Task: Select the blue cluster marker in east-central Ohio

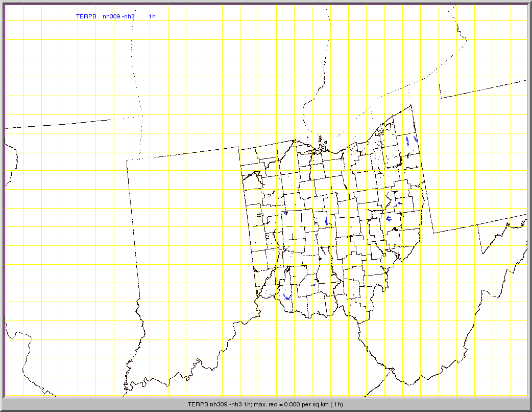Action: tap(389, 219)
